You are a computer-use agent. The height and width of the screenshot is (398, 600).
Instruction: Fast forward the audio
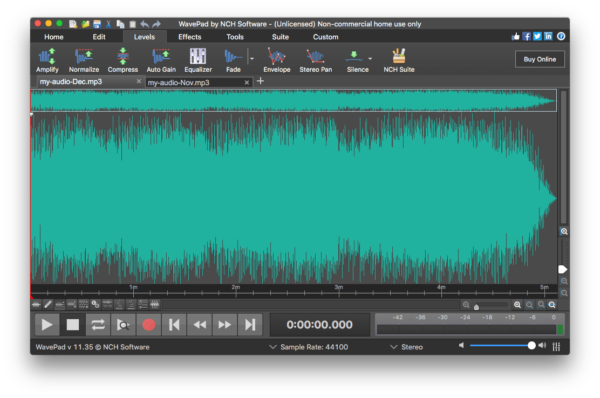tap(225, 325)
